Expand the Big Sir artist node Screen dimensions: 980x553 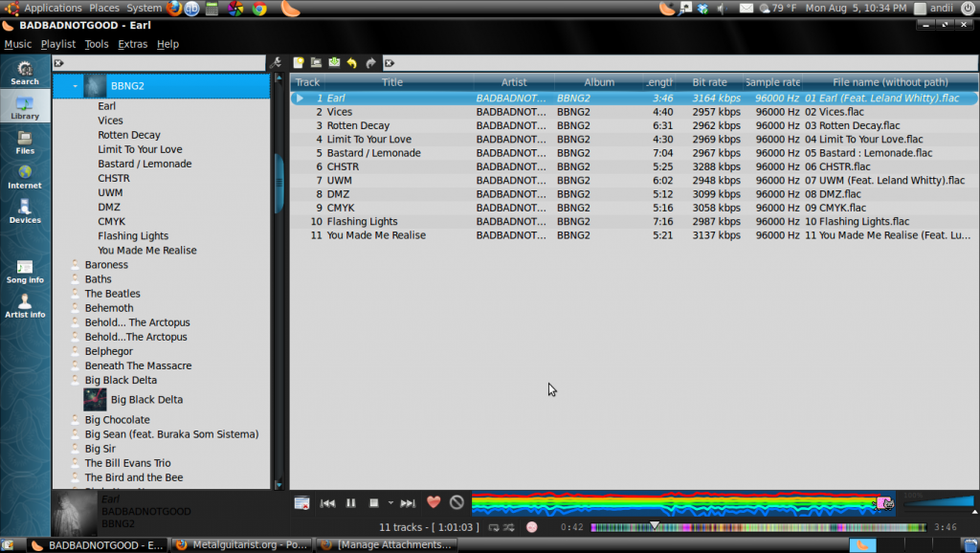pos(75,448)
